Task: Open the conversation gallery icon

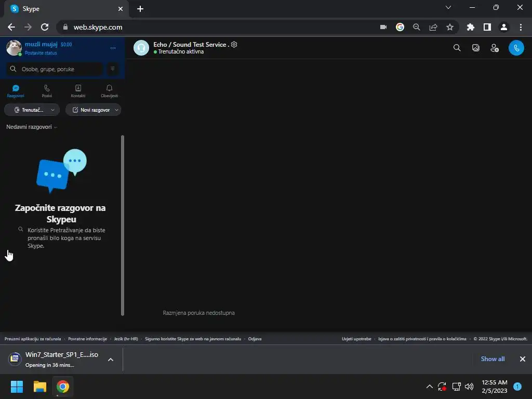Action: tap(476, 48)
